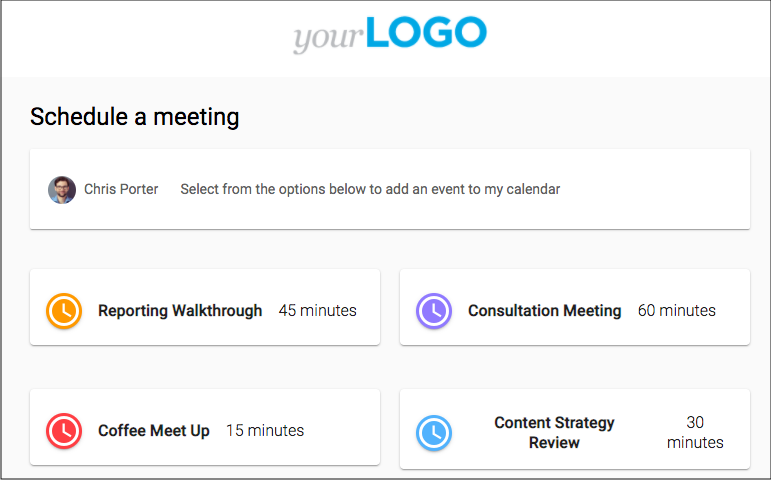The height and width of the screenshot is (480, 771).
Task: Click the gray 'your' logo text
Action: (327, 38)
